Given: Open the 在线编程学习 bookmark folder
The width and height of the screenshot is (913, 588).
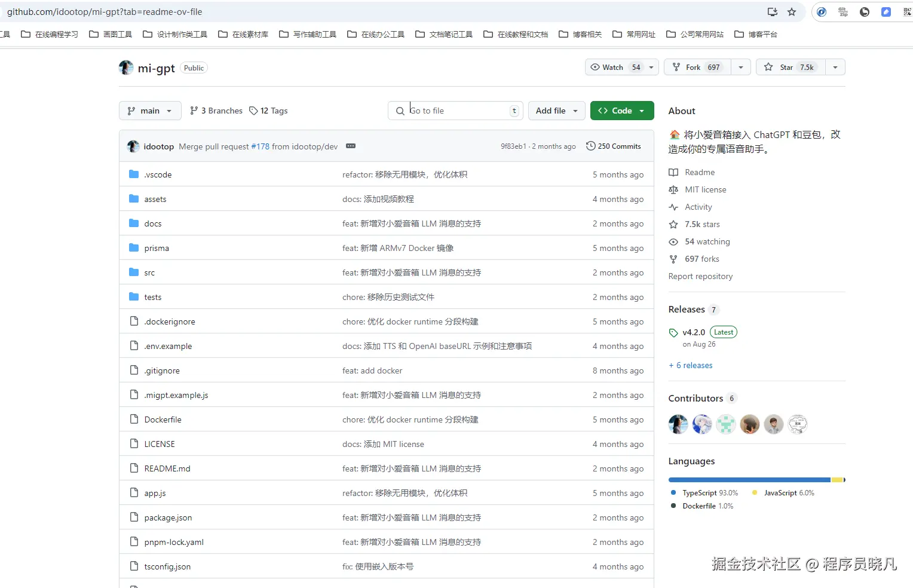Looking at the screenshot, I should coord(50,34).
